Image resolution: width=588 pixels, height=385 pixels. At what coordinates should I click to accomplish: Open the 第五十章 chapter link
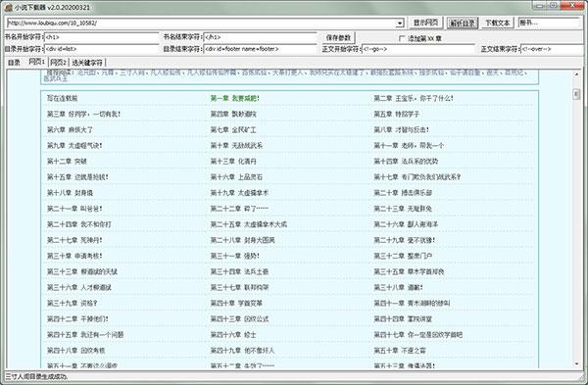(x=400, y=350)
